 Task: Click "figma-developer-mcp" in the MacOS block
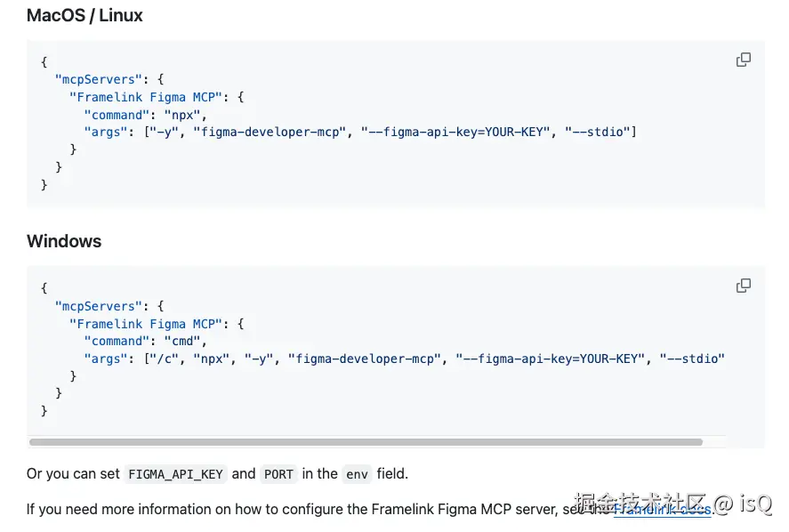click(270, 132)
